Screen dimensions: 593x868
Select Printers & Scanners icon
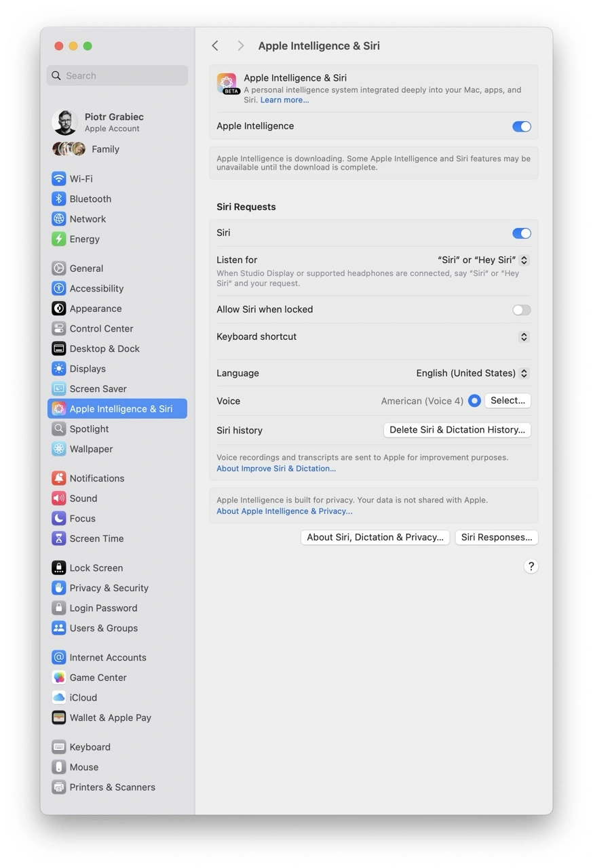point(59,787)
